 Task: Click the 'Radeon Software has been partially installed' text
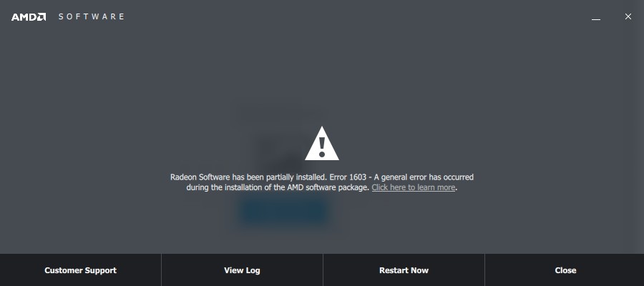(x=248, y=177)
